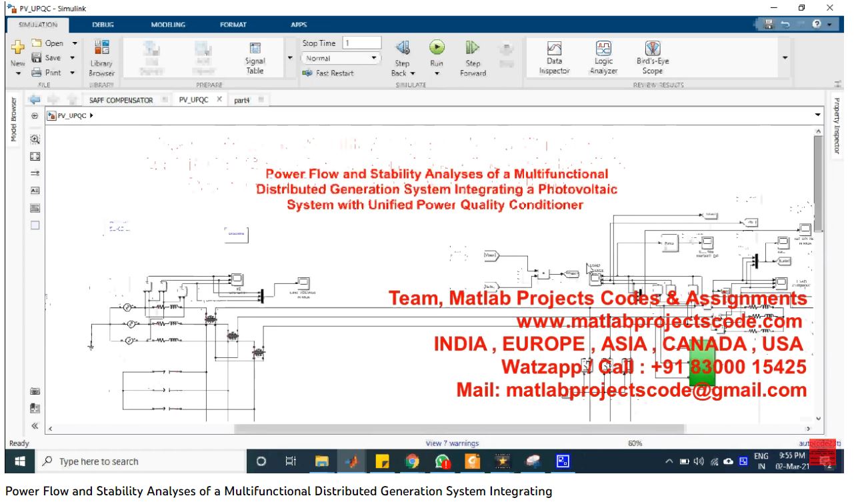Viewport: 854px width, 504px height.
Task: Open the simulation mode Normal dropdown
Action: point(341,59)
